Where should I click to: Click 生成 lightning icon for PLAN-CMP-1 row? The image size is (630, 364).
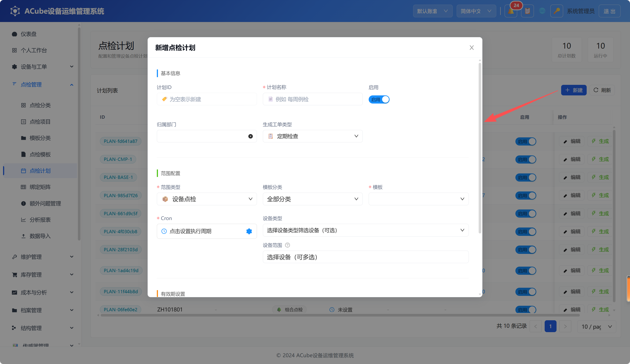593,159
